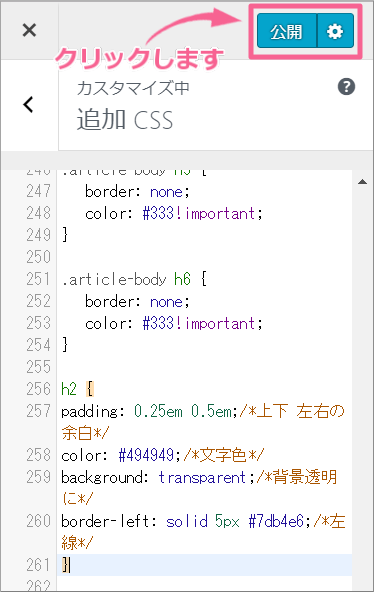Click the #7db4e6 color value
This screenshot has width=374, height=592.
(276, 521)
